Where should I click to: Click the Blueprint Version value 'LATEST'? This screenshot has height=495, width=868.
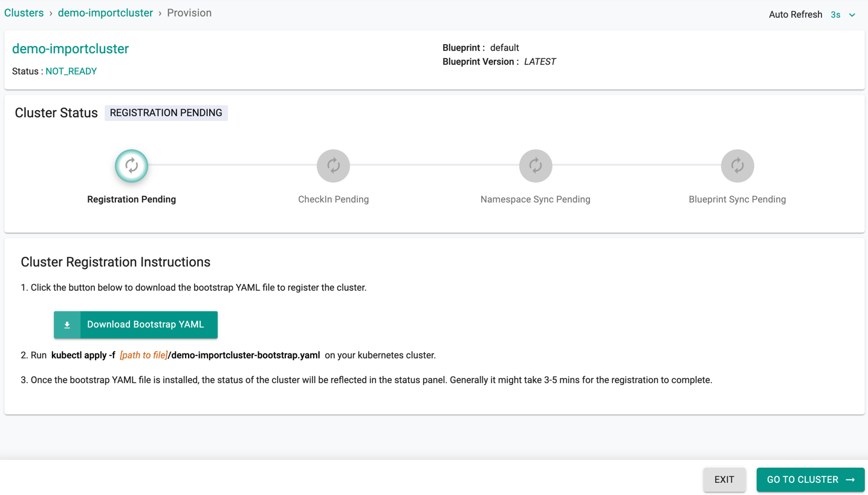pyautogui.click(x=540, y=62)
